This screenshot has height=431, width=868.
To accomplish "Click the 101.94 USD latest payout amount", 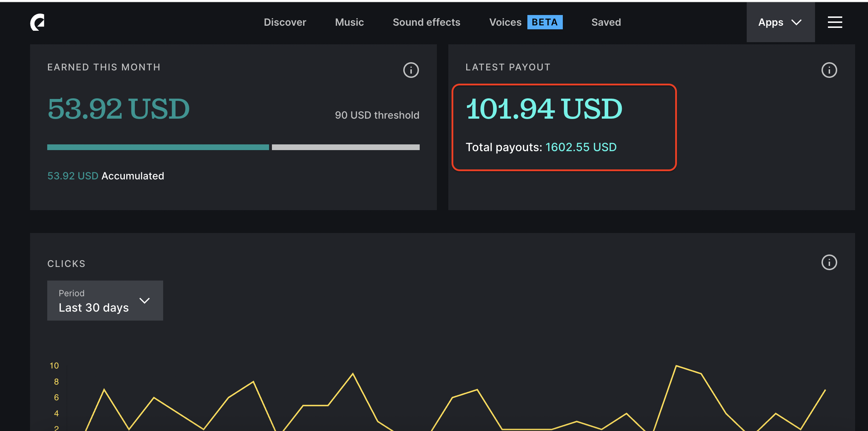I will tap(544, 109).
